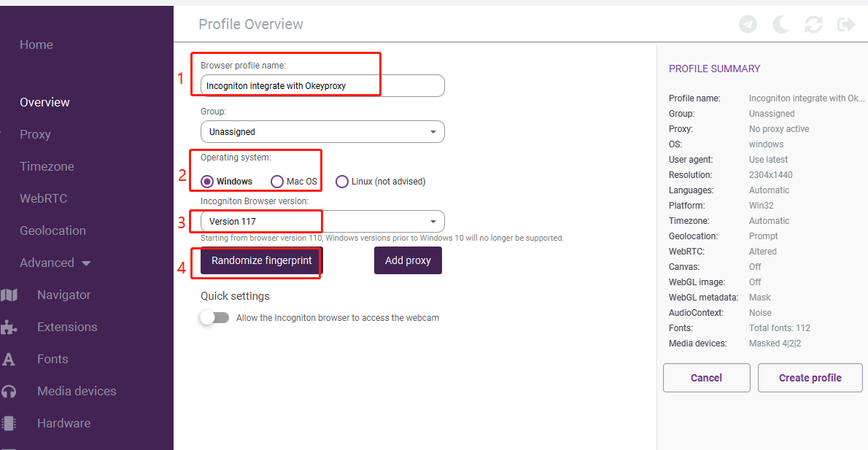Click the Extensions puzzle piece icon
The width and height of the screenshot is (868, 450).
[x=9, y=327]
